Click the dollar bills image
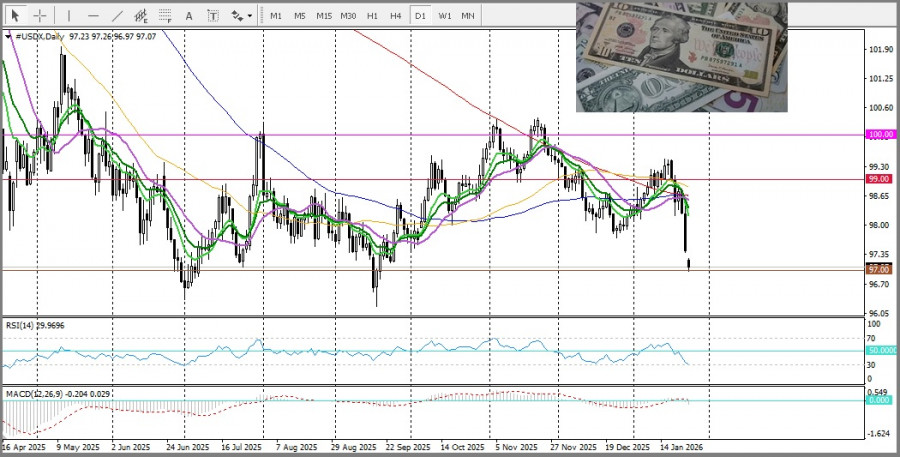The image size is (900, 457). tap(681, 57)
